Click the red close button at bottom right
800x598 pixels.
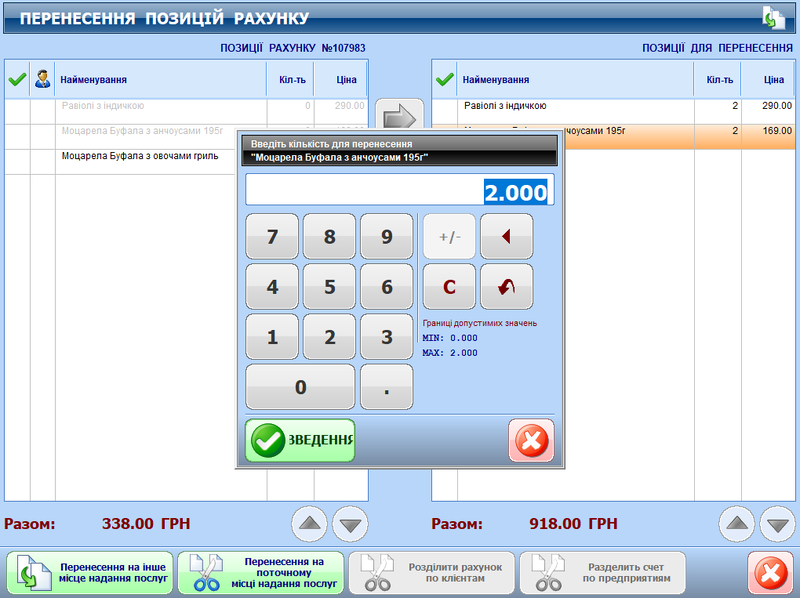(x=770, y=573)
